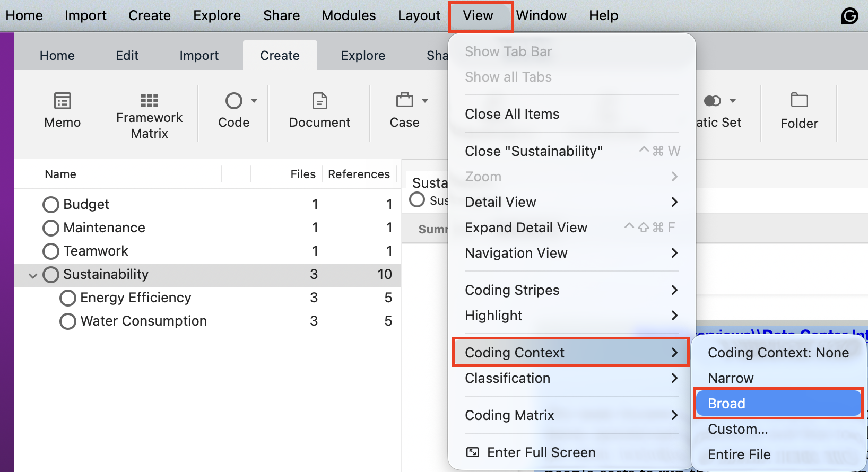This screenshot has width=868, height=472.
Task: Open the Help menu
Action: click(603, 16)
